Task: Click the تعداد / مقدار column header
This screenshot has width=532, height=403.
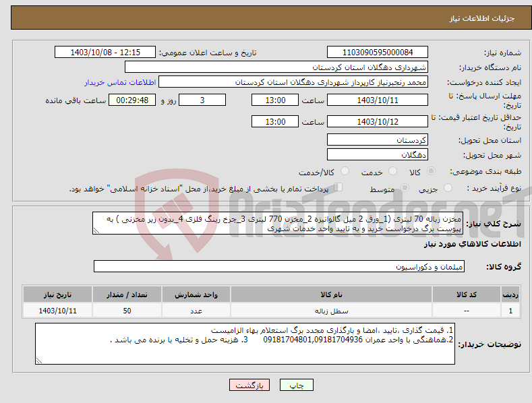Action: pyautogui.click(x=127, y=294)
